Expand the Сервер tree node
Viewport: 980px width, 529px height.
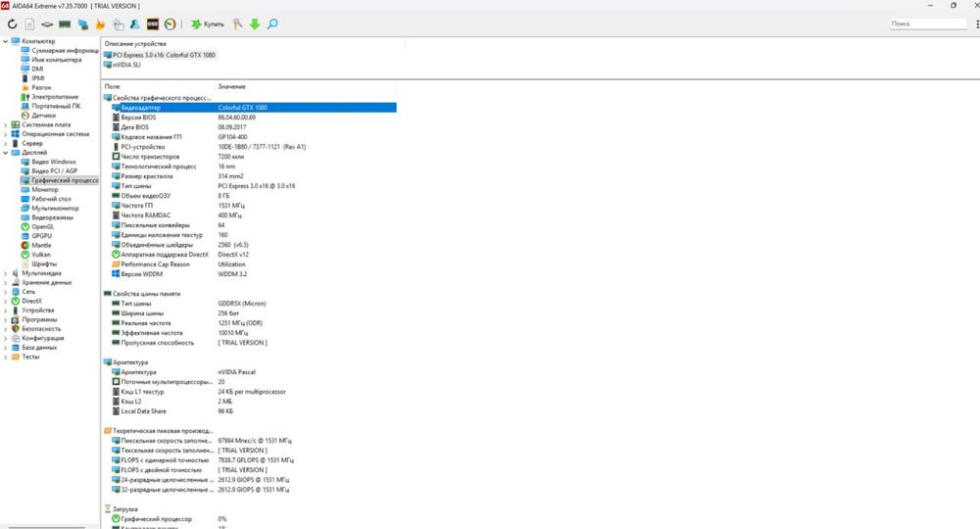[6, 144]
